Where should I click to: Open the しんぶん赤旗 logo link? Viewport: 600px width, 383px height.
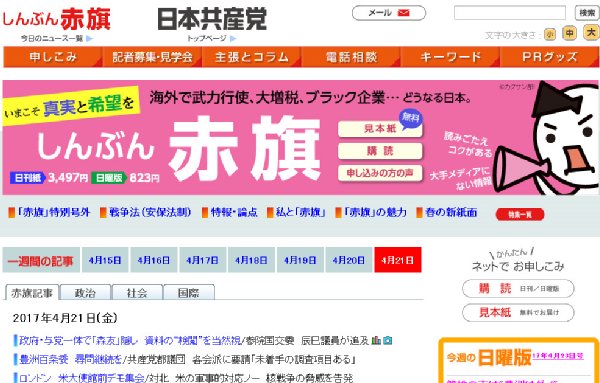click(x=57, y=19)
